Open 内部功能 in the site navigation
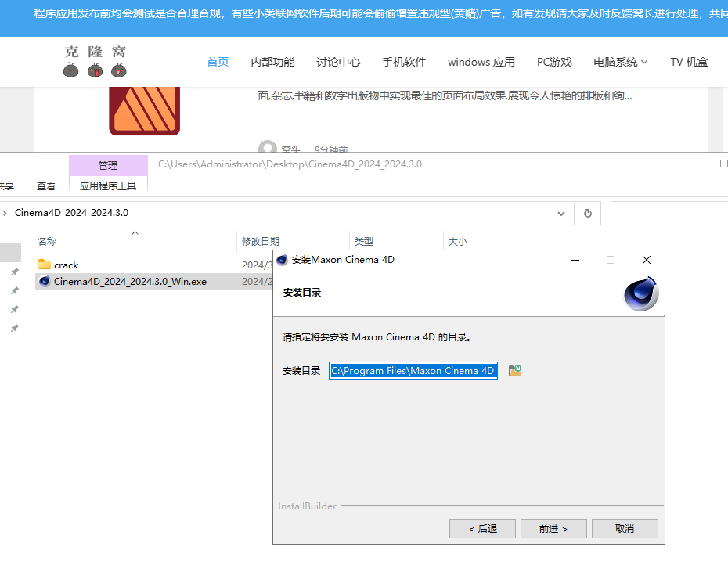 (x=273, y=62)
